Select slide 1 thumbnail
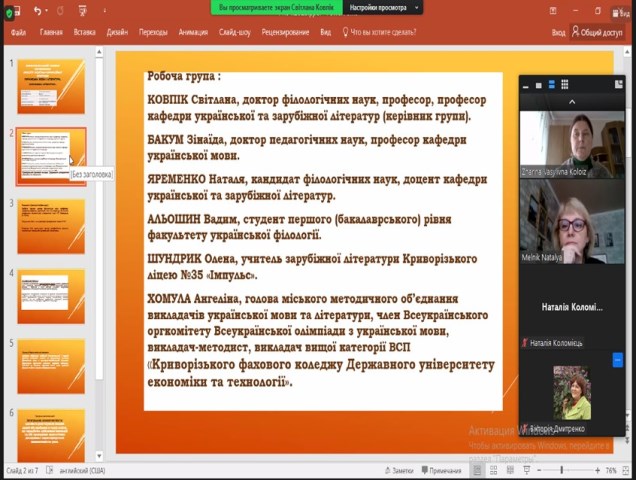636x480 pixels. pos(51,86)
